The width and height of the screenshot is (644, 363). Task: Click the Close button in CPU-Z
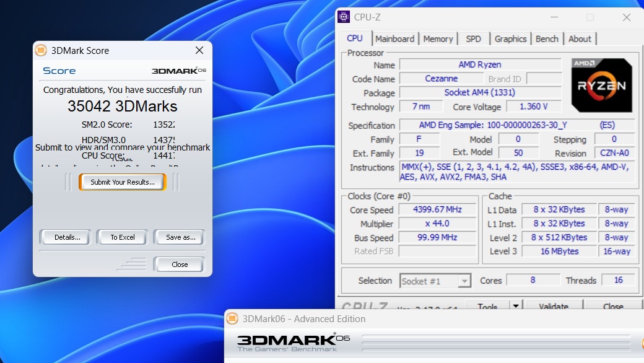tap(613, 306)
